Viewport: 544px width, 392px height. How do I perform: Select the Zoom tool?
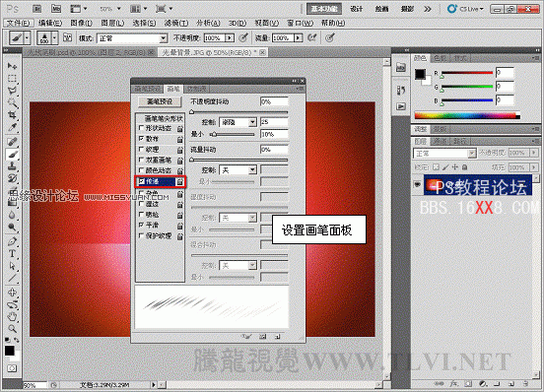click(12, 329)
